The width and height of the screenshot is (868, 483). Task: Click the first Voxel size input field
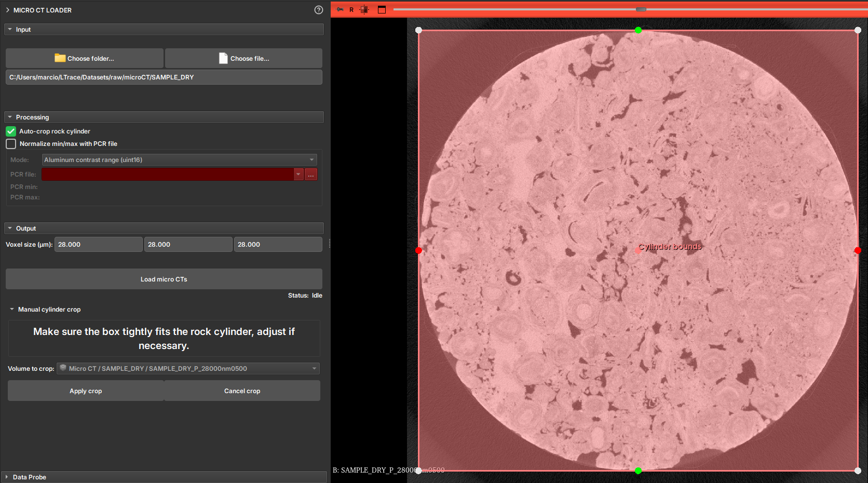tap(98, 245)
